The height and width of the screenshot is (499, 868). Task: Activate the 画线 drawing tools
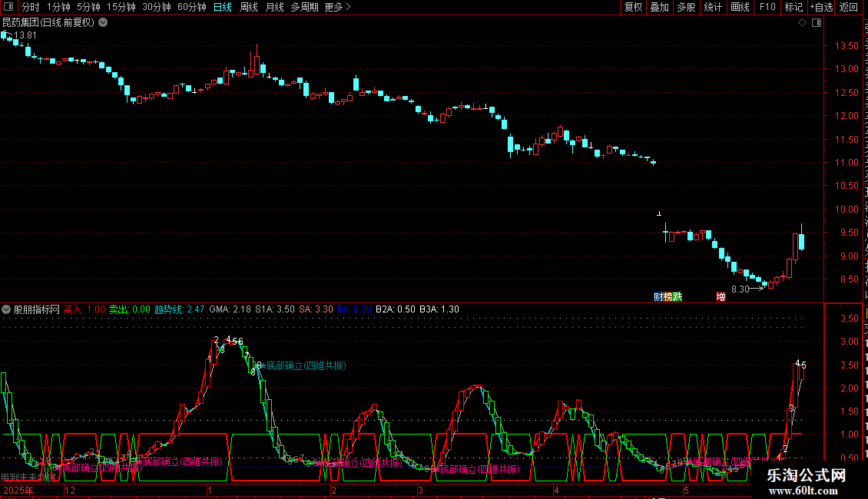(x=740, y=7)
